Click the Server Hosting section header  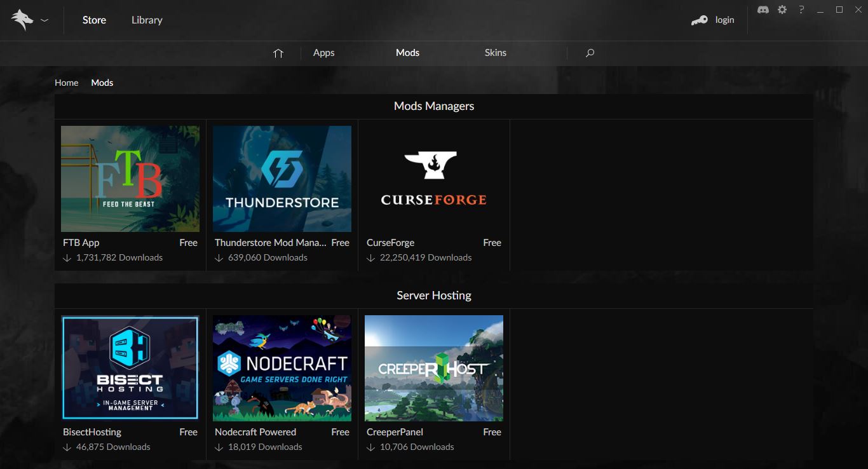(434, 296)
